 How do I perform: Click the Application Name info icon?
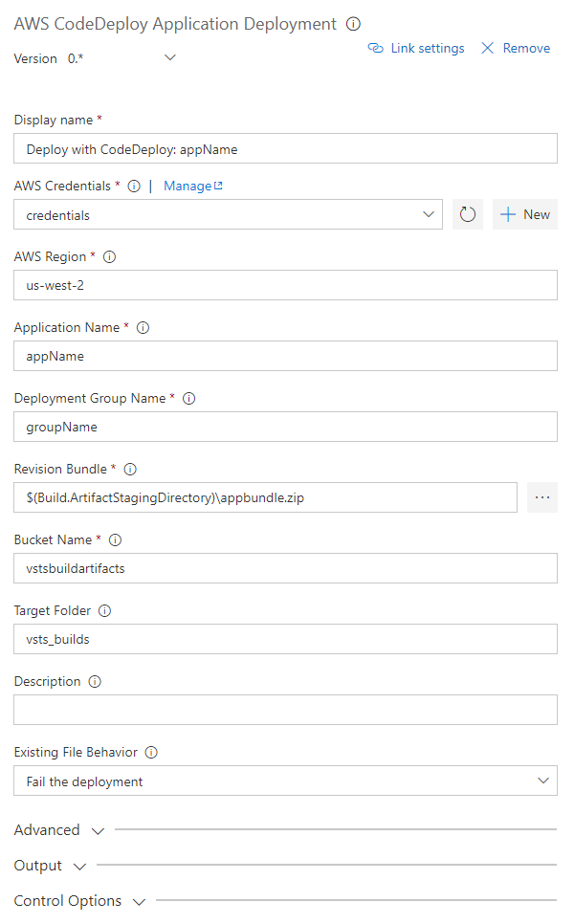[143, 328]
